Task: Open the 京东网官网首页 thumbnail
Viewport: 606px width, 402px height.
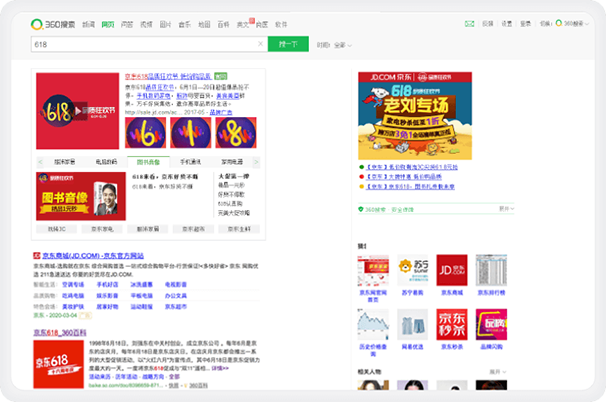Action: (x=373, y=270)
